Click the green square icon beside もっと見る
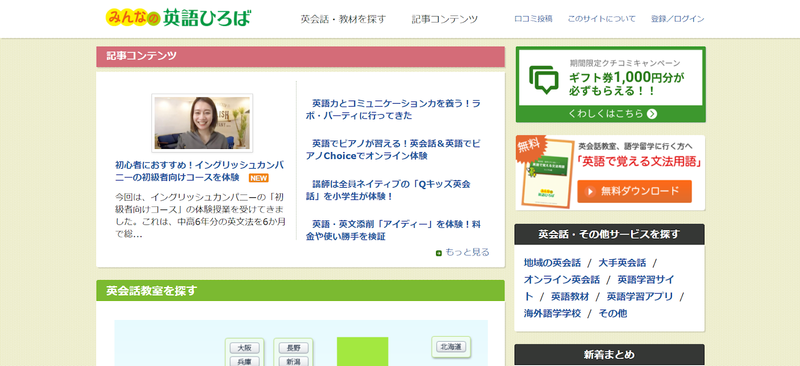Viewport: 800px width, 366px height. 439,253
